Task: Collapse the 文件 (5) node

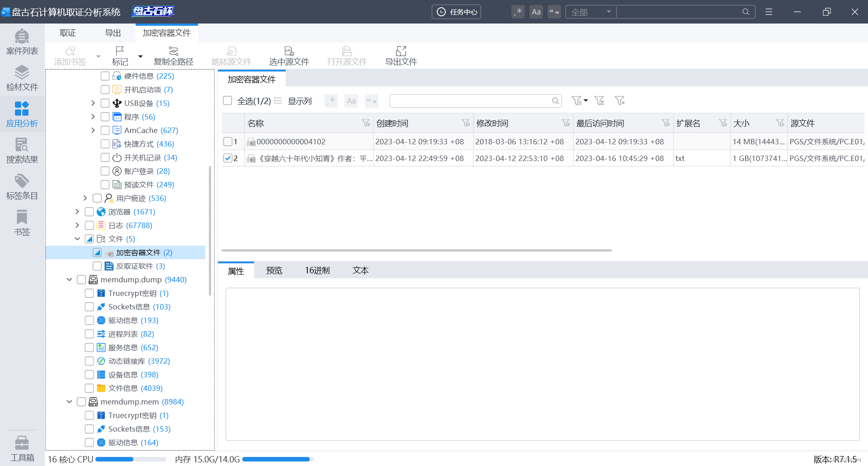Action: point(77,239)
